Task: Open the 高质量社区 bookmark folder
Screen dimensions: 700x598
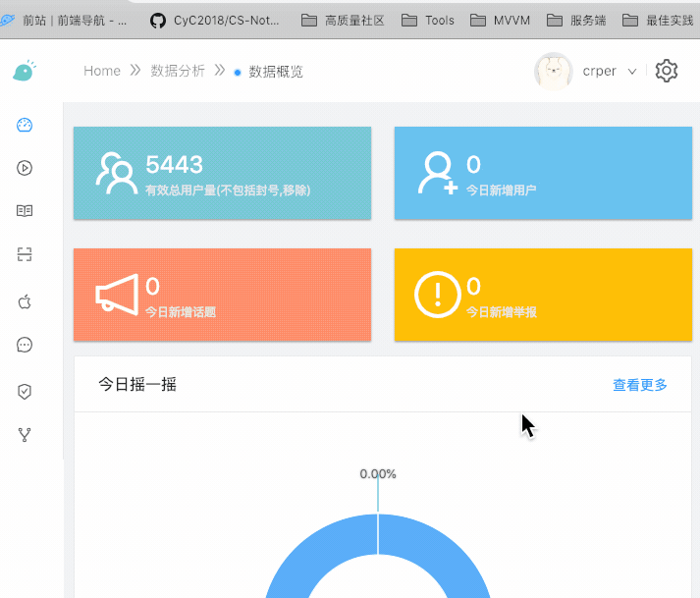Action: pyautogui.click(x=343, y=21)
